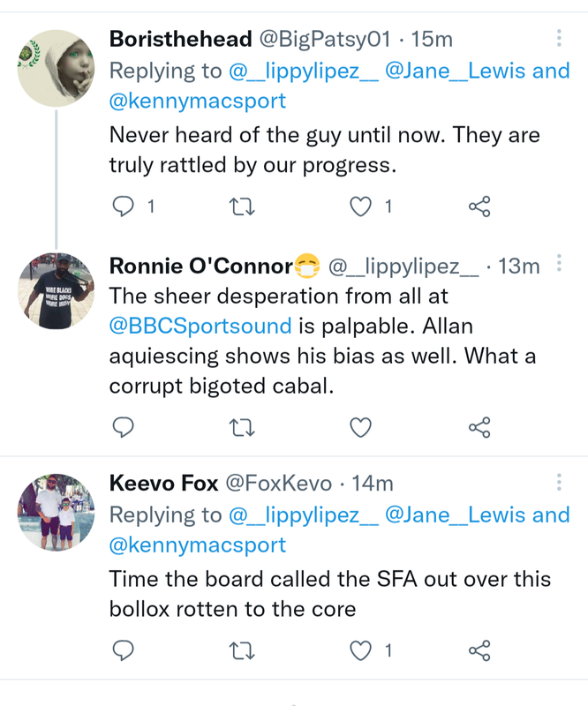
Task: View Boristhehead's profile picture
Action: (57, 68)
